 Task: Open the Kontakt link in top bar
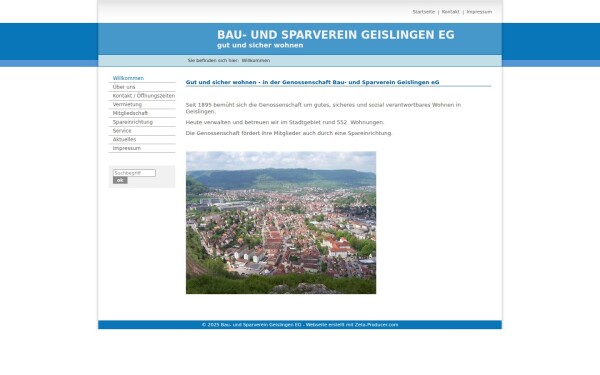tap(450, 12)
